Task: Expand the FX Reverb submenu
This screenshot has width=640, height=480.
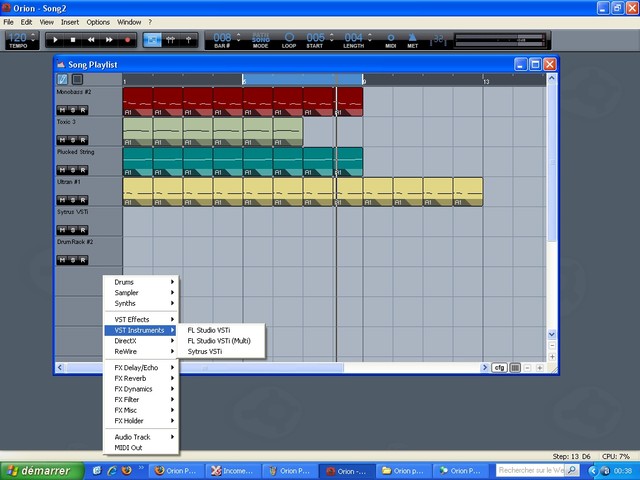Action: (140, 378)
